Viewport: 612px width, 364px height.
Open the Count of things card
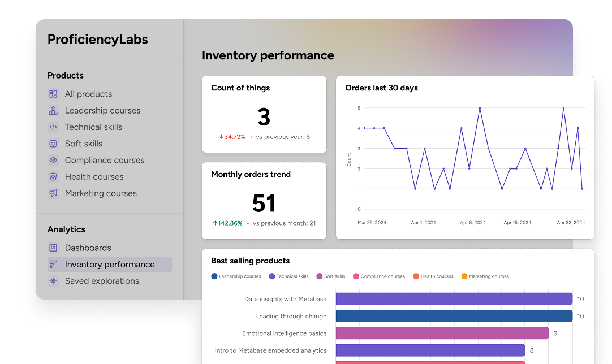coord(264,114)
